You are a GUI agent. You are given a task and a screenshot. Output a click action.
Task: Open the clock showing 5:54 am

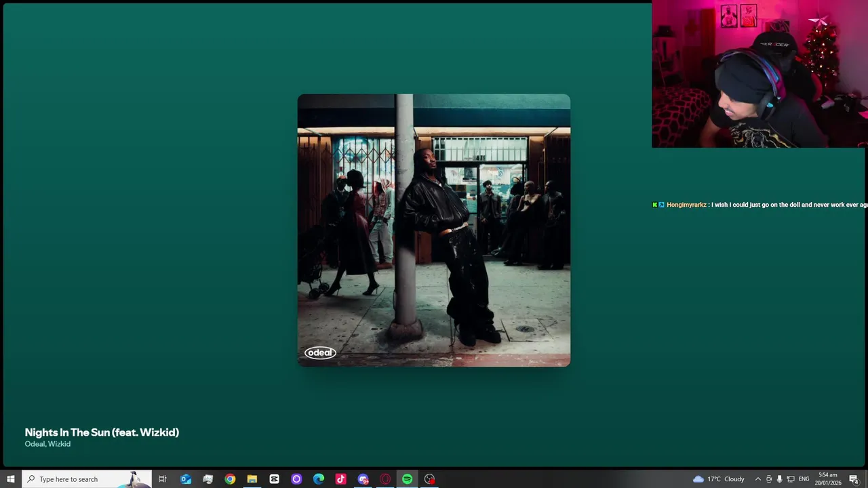tap(828, 479)
